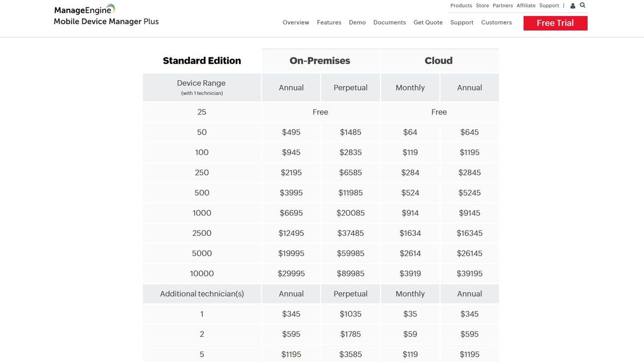Click the Partners link
The image size is (644, 362).
coord(502,5)
